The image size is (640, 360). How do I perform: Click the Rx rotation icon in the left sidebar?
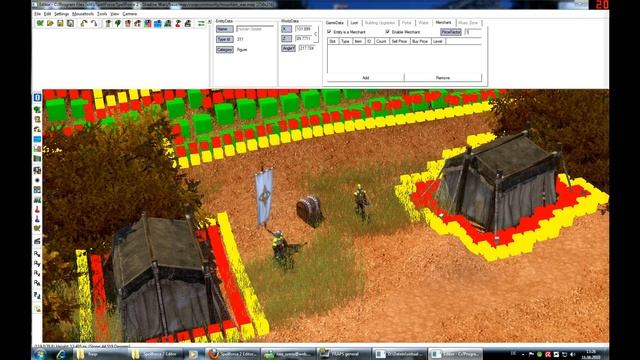pos(37,254)
